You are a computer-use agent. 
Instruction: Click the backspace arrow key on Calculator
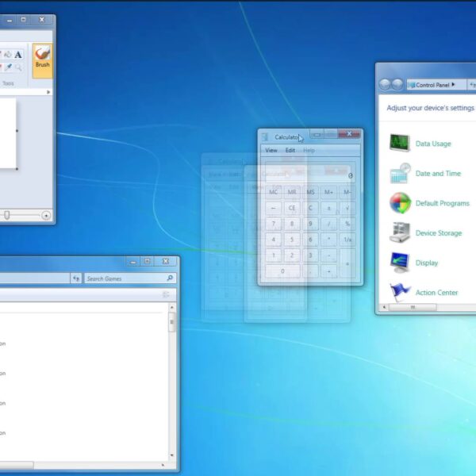click(273, 208)
